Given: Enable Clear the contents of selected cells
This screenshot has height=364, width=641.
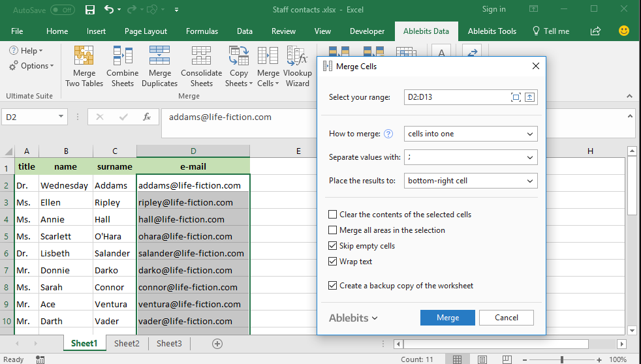Looking at the screenshot, I should [x=333, y=215].
